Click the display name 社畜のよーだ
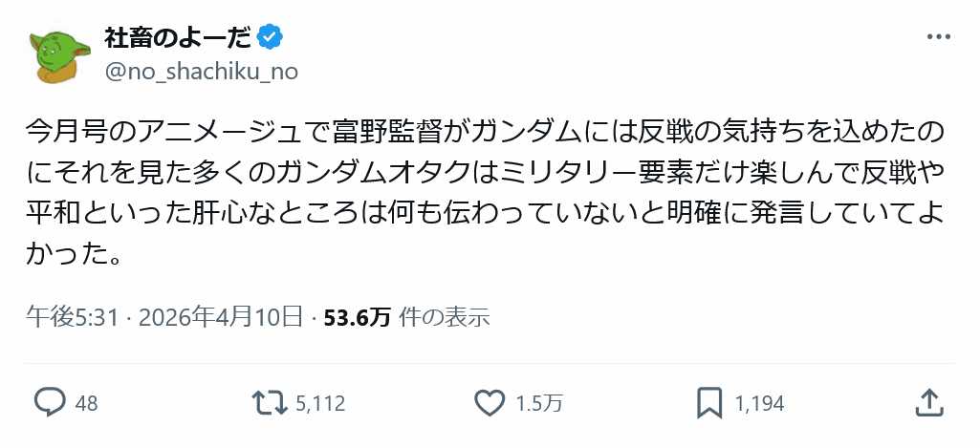This screenshot has height=448, width=980. (178, 37)
